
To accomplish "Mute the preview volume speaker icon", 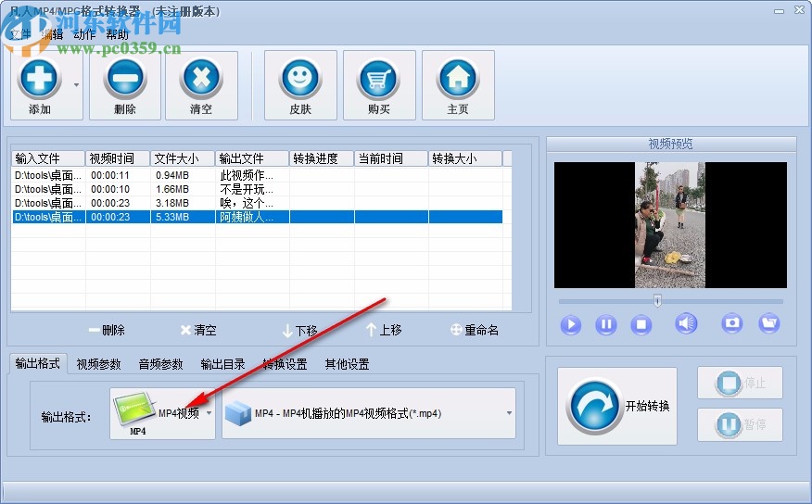I will click(686, 324).
